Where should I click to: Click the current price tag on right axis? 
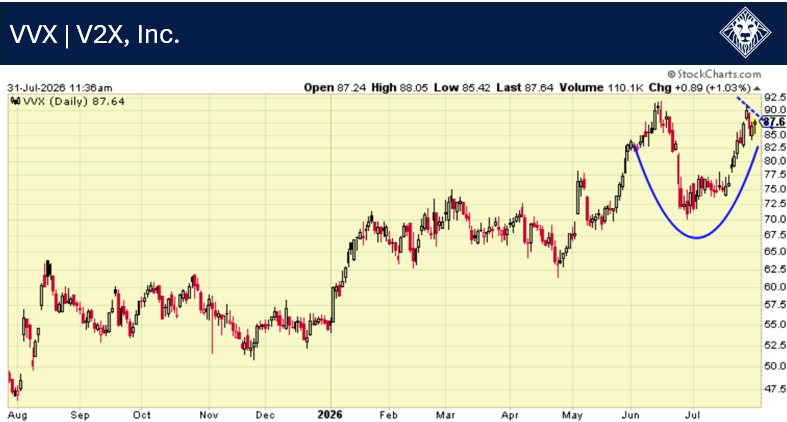(774, 122)
